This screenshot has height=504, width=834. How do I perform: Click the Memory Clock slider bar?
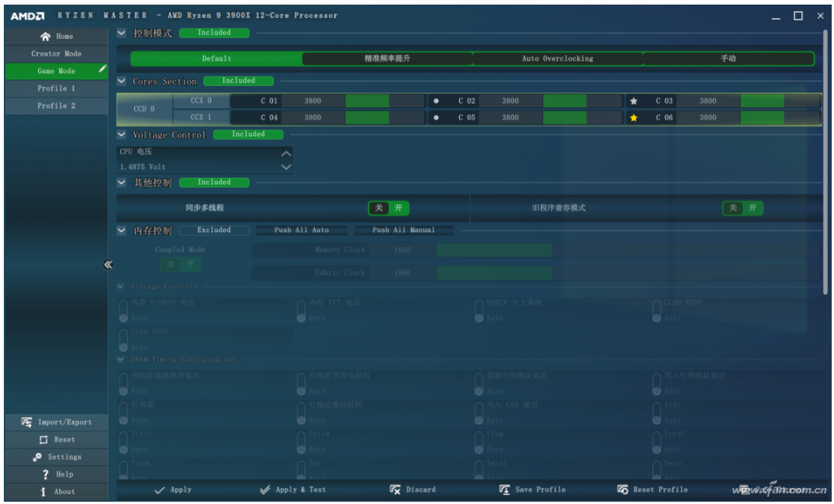(x=629, y=250)
